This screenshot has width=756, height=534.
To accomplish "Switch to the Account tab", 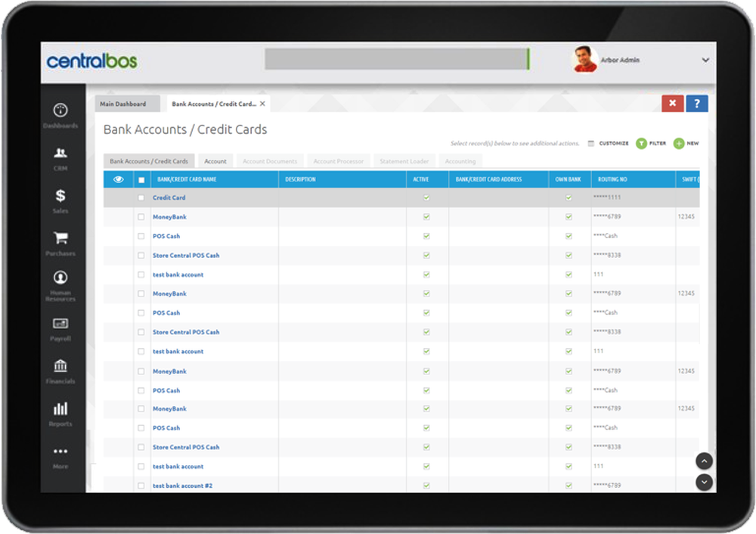I will point(215,160).
